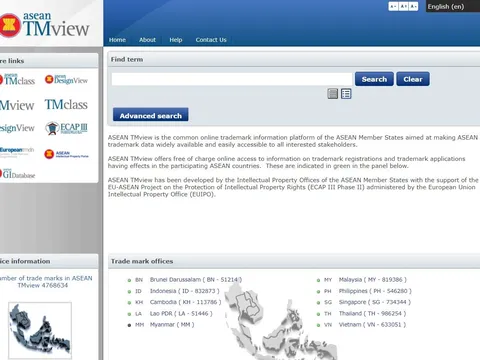Click the Clear button
The image size is (480, 360).
click(x=413, y=79)
